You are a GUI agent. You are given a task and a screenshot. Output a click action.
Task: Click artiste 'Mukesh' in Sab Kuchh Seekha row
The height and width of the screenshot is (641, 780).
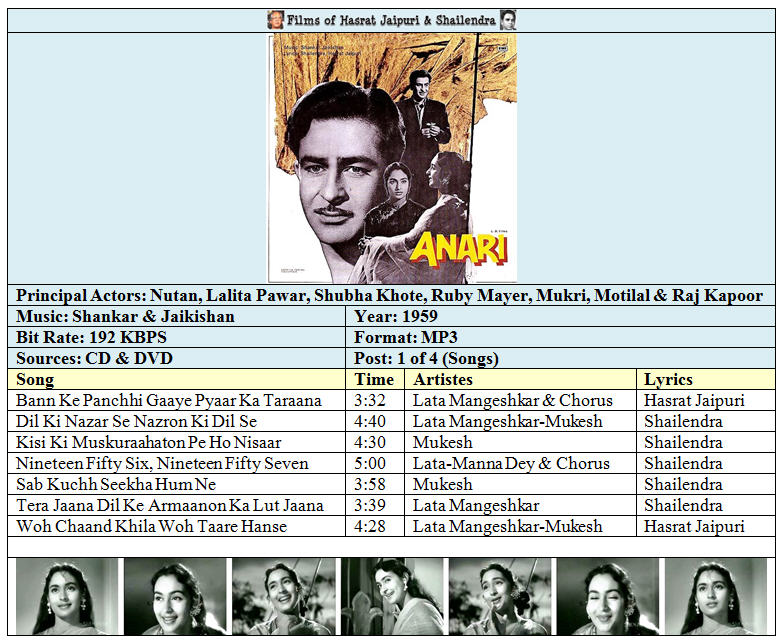(x=442, y=484)
